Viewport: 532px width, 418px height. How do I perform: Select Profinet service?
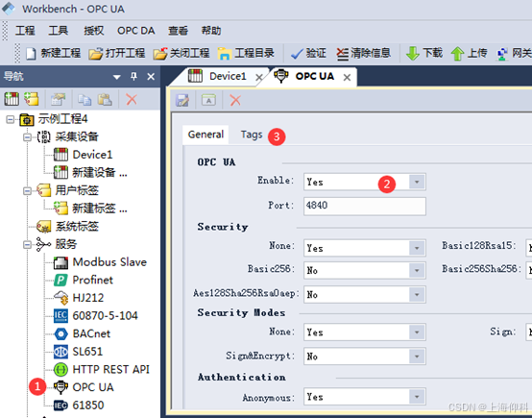tap(84, 281)
